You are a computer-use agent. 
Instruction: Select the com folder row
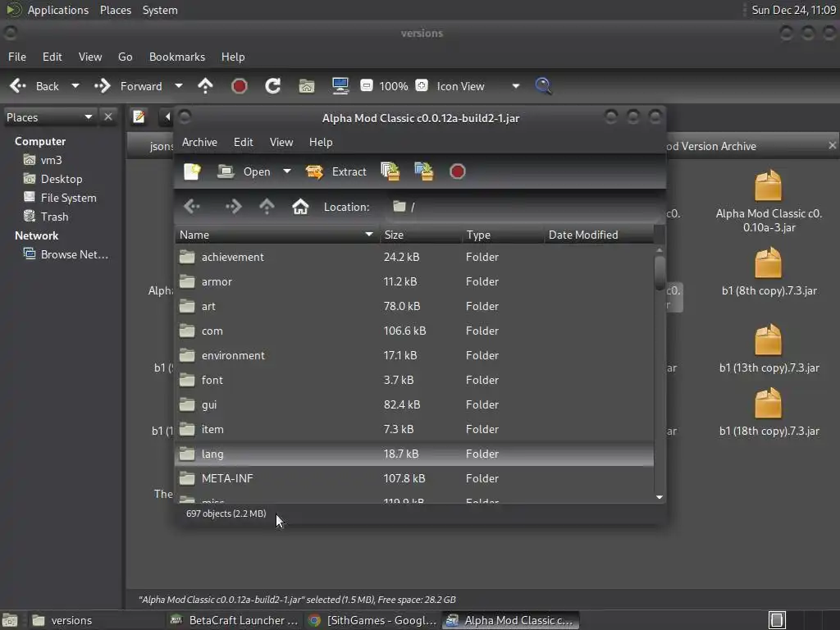point(414,331)
